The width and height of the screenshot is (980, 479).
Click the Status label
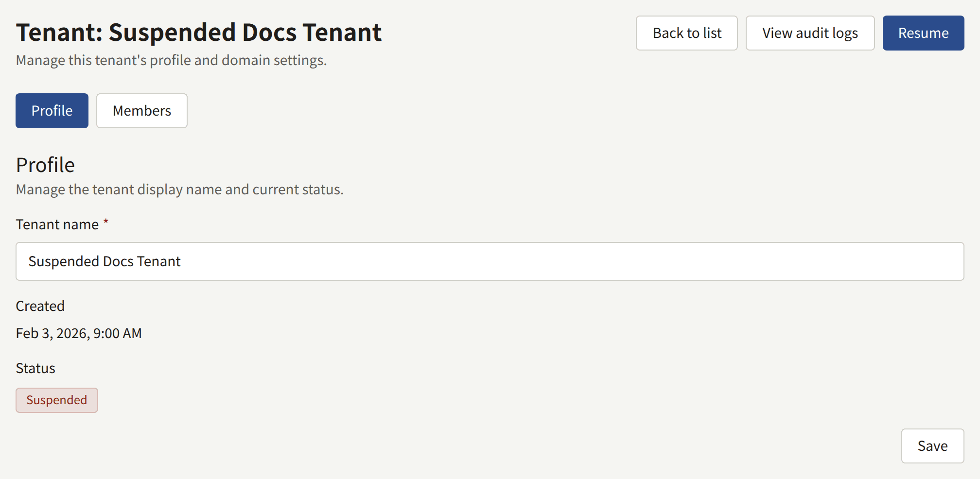click(35, 368)
